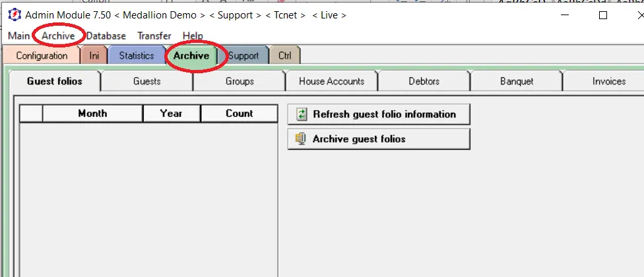This screenshot has width=644, height=277.
Task: Maximize the Admin Module window
Action: click(603, 15)
